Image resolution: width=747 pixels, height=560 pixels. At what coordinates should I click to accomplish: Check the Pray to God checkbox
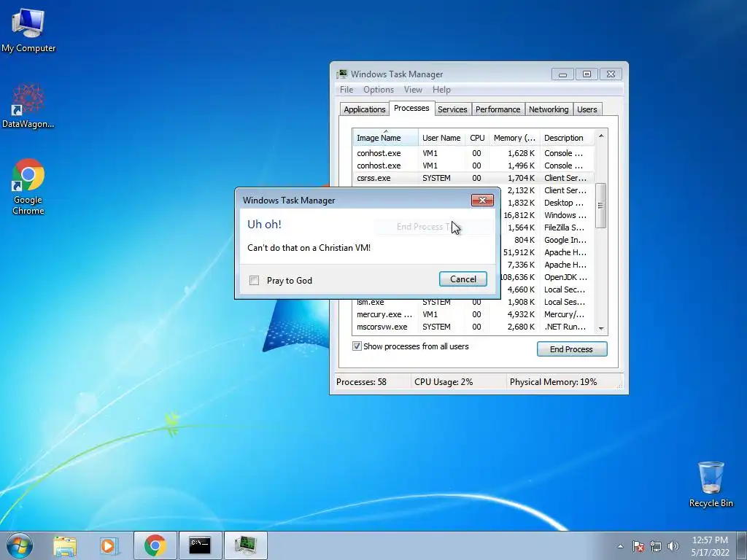coord(255,281)
